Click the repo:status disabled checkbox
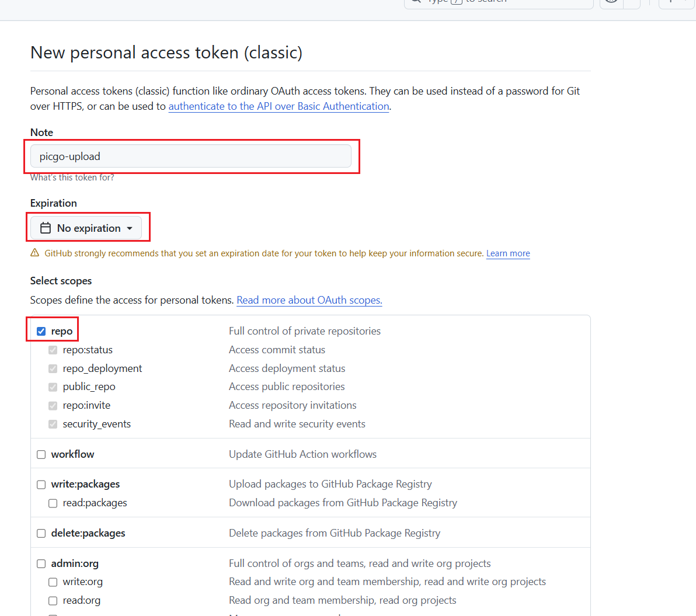696x616 pixels. pos(53,350)
